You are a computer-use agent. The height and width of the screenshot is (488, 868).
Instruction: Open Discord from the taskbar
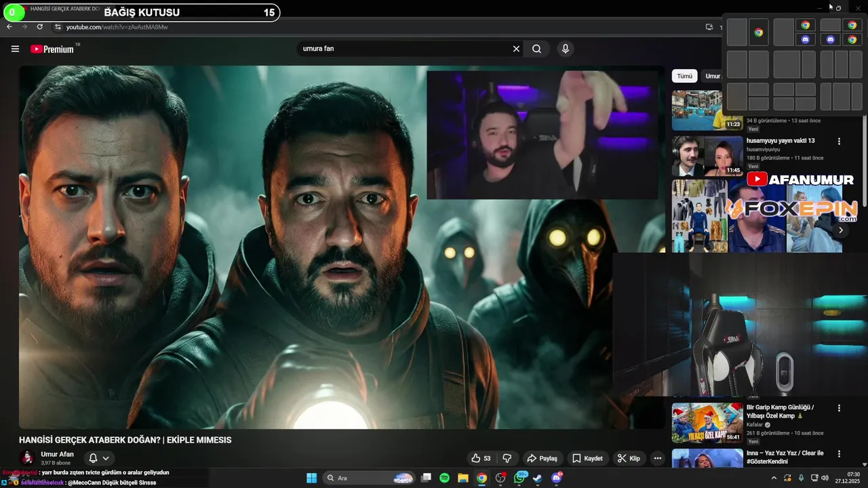[557, 478]
